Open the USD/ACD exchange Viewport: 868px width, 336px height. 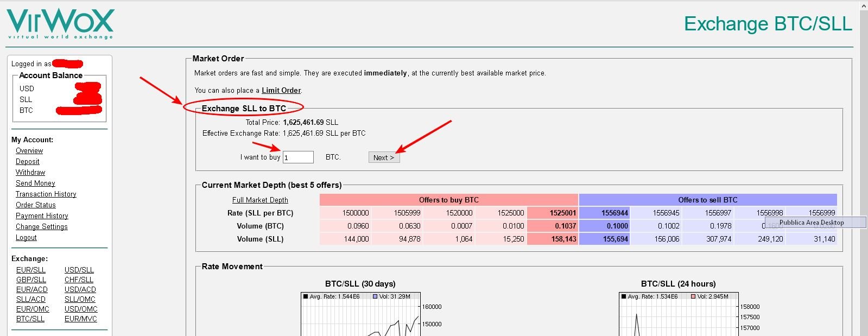pyautogui.click(x=80, y=289)
